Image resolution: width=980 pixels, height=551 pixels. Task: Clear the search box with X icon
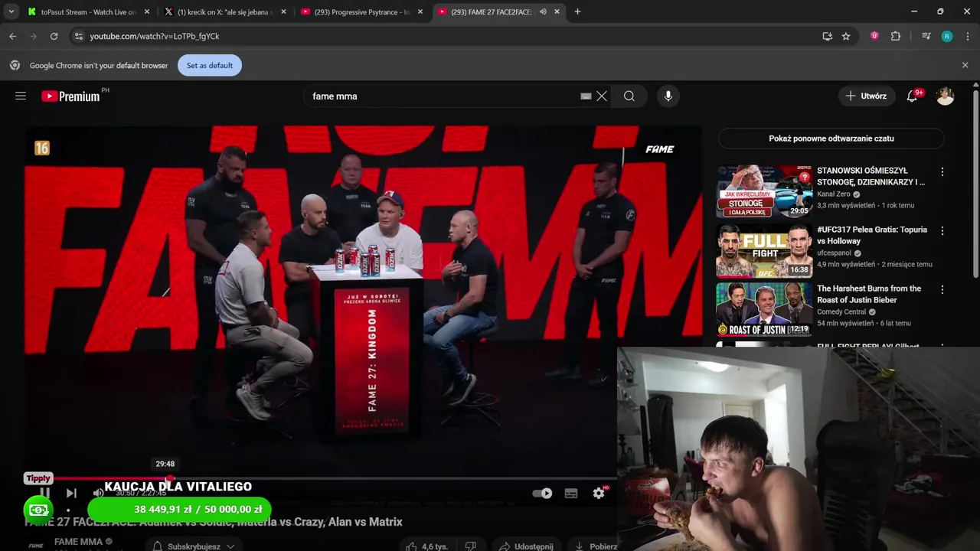point(602,96)
